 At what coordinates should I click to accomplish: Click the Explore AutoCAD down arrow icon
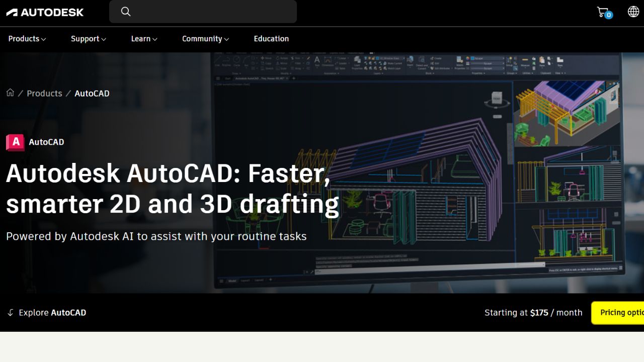pos(10,313)
